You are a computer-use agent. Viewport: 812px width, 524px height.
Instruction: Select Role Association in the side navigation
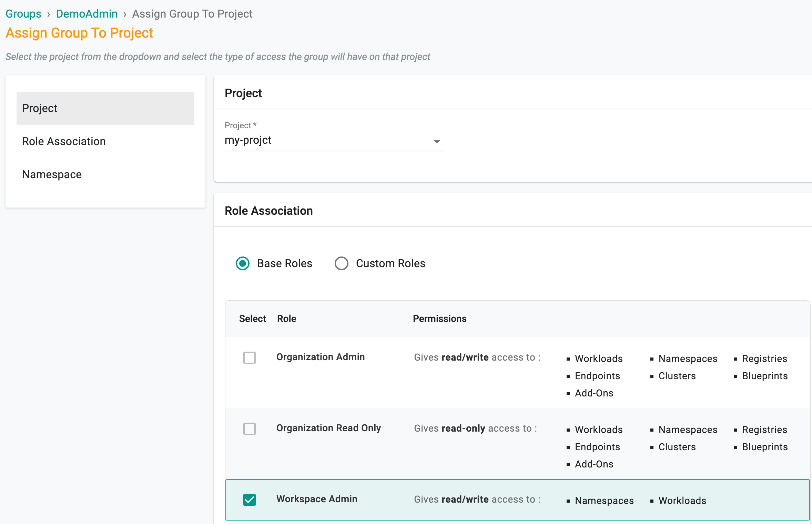pyautogui.click(x=105, y=141)
